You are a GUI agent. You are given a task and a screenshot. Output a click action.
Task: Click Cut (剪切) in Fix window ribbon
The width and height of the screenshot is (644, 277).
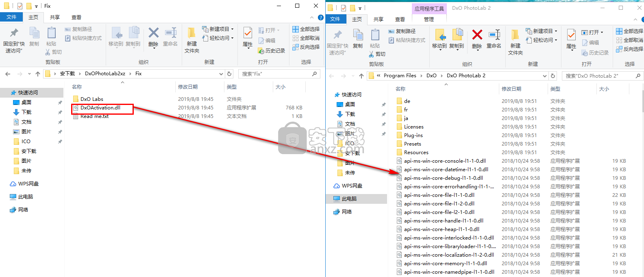pos(54,52)
